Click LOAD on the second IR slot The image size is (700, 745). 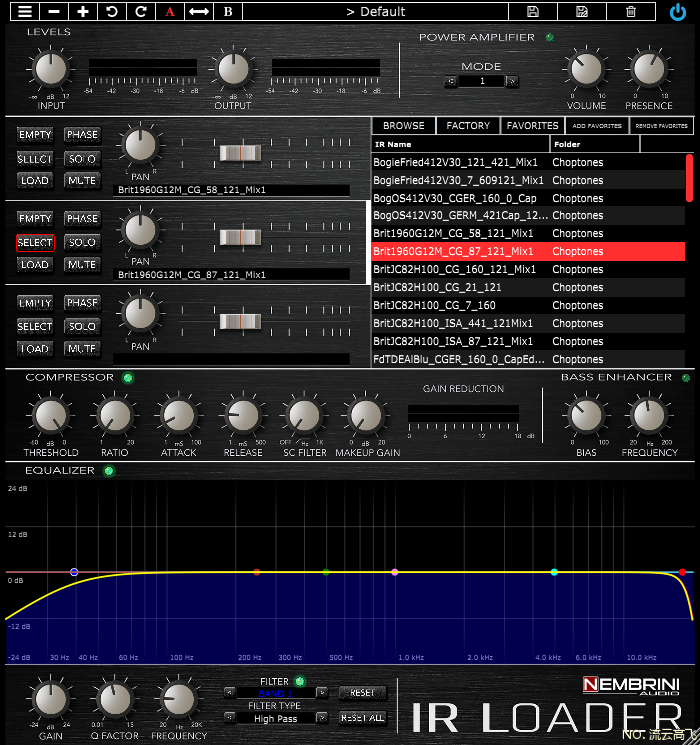coord(35,265)
